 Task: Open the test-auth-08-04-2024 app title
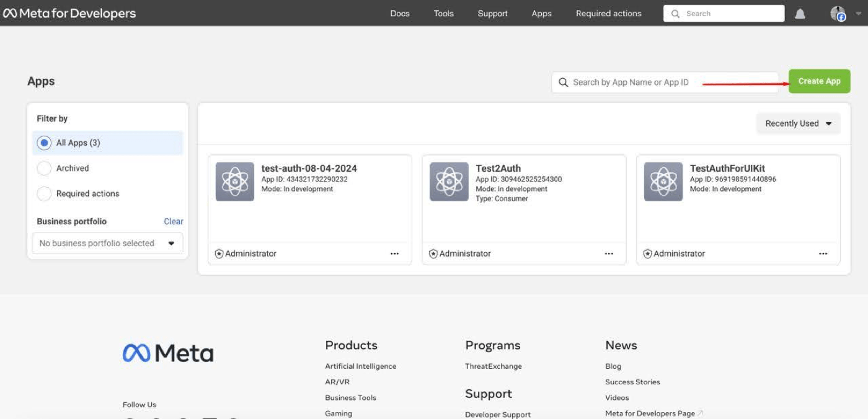tap(309, 169)
